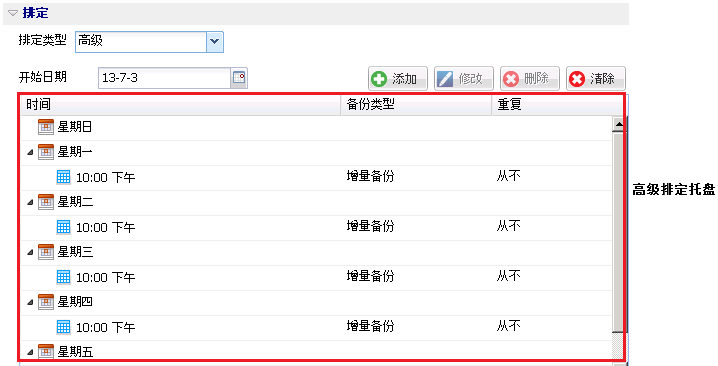Click 增量备份 in the 星期二 schedule
This screenshot has height=366, width=718.
370,227
